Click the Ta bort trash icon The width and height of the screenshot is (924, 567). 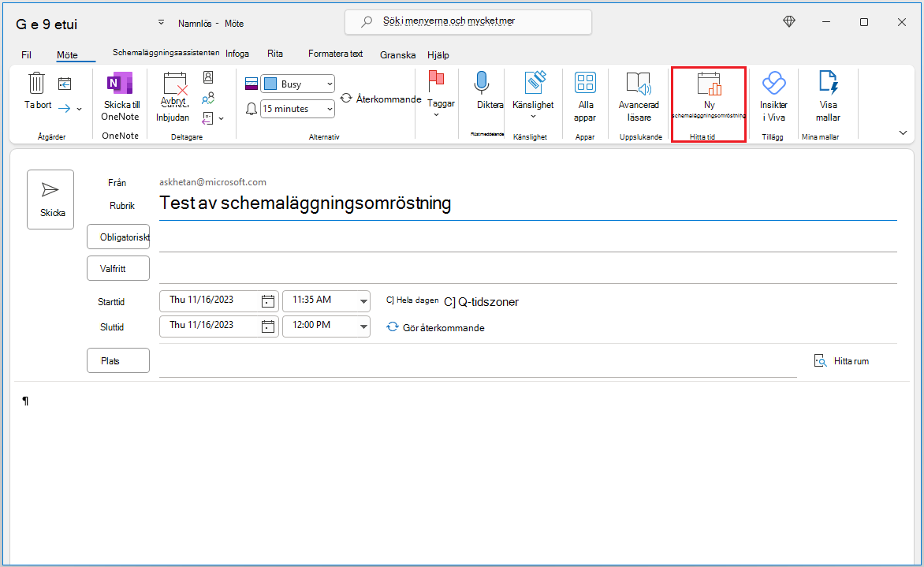(36, 83)
